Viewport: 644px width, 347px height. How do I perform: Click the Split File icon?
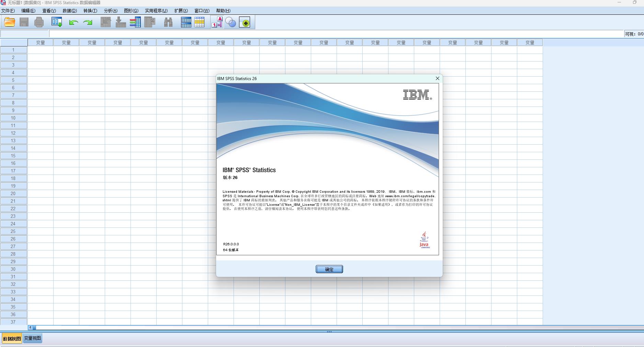(186, 22)
